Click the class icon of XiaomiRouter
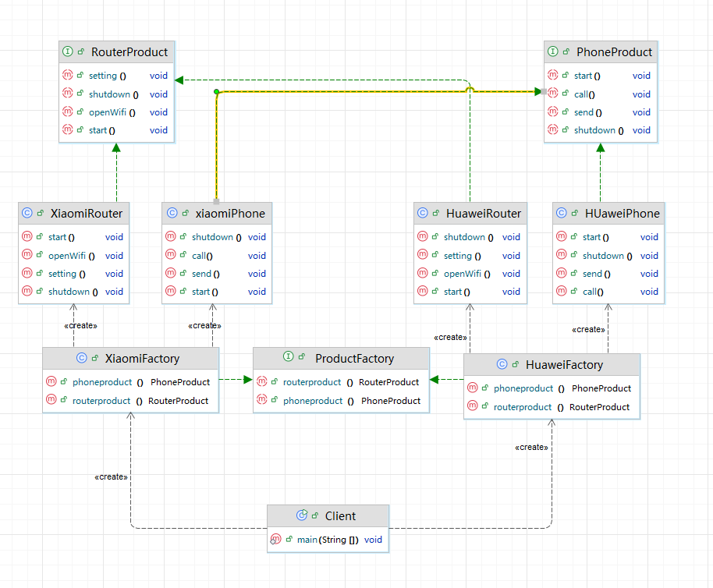 [x=27, y=213]
